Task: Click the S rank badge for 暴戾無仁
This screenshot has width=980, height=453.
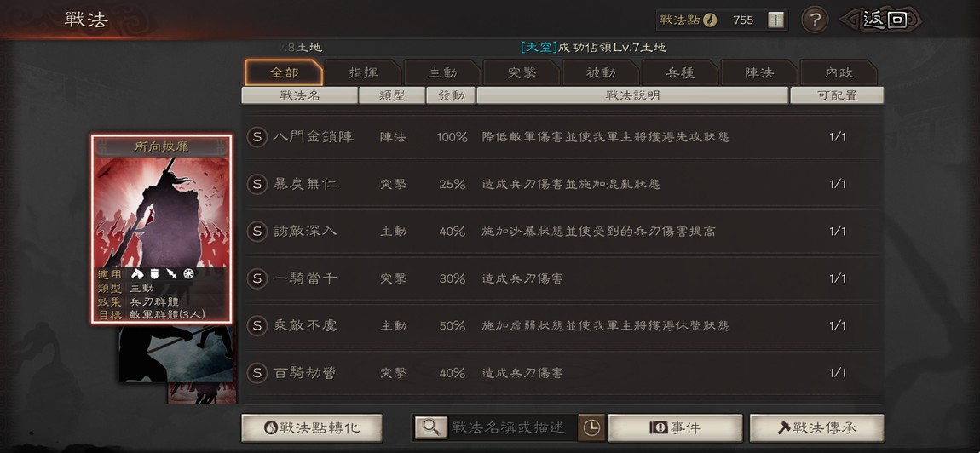Action: click(257, 184)
